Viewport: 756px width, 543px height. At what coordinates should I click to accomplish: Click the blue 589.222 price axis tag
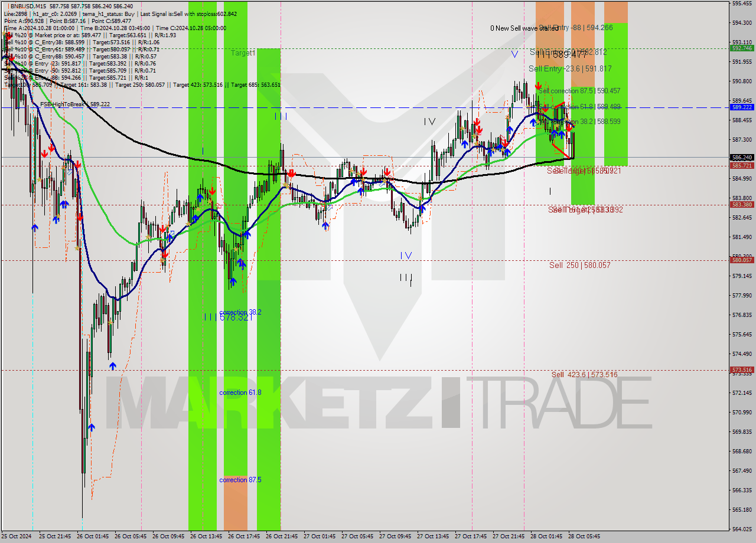[x=742, y=107]
